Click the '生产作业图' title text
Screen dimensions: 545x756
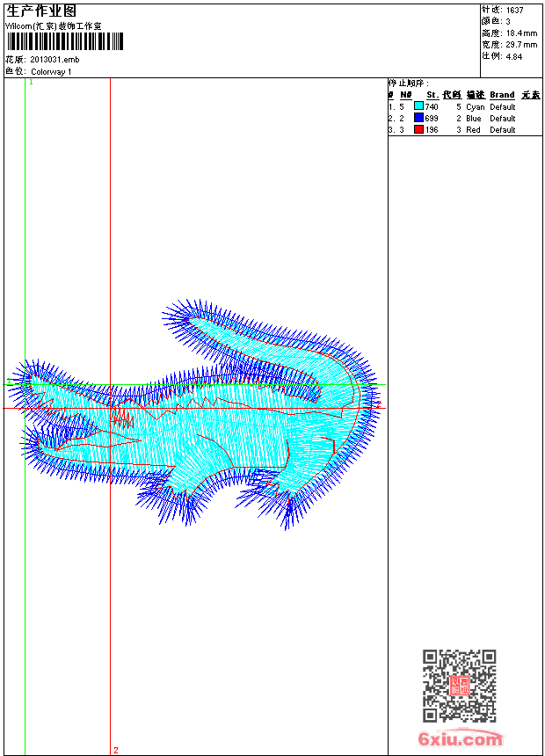[x=41, y=11]
